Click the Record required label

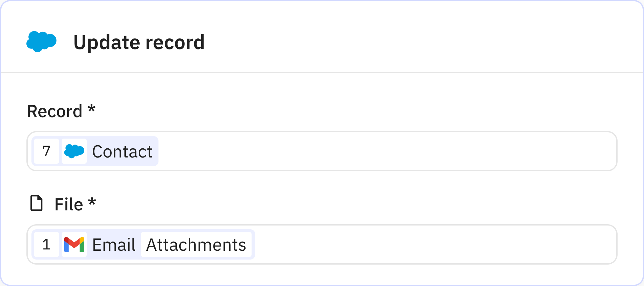[61, 111]
